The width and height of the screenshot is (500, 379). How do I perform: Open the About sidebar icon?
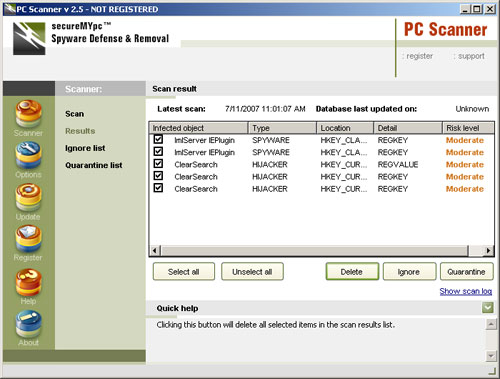(28, 324)
